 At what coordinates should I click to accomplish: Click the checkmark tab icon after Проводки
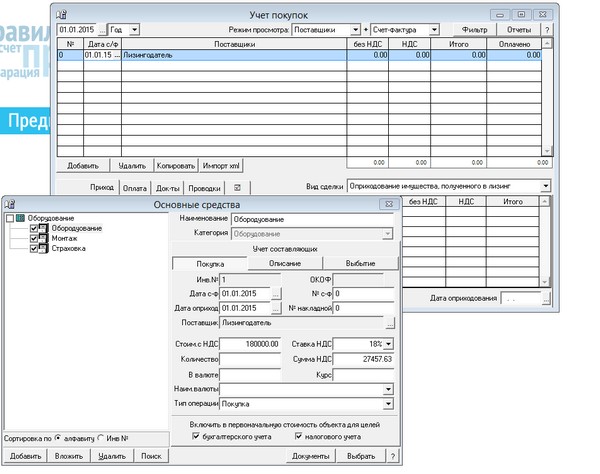tap(237, 187)
